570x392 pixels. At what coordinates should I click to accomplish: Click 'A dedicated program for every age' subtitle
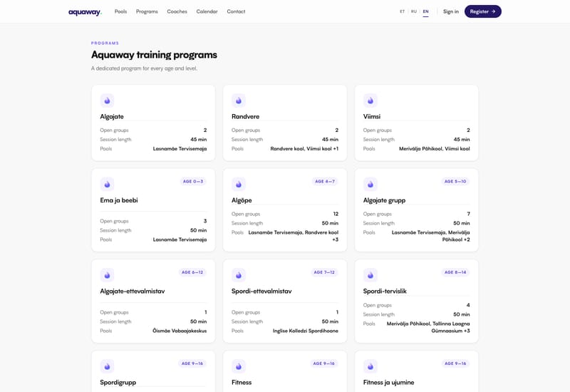coord(145,68)
